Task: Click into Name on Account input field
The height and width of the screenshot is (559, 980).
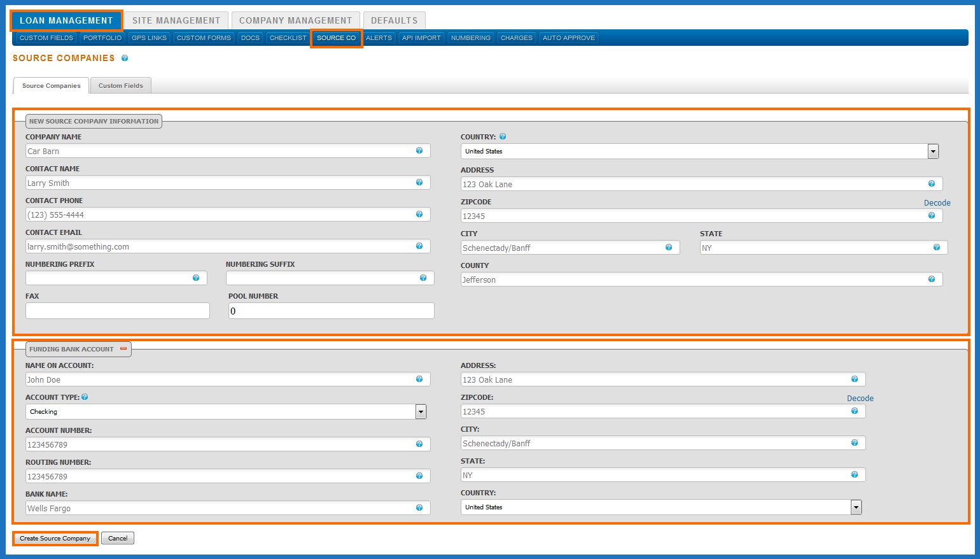Action: (228, 379)
